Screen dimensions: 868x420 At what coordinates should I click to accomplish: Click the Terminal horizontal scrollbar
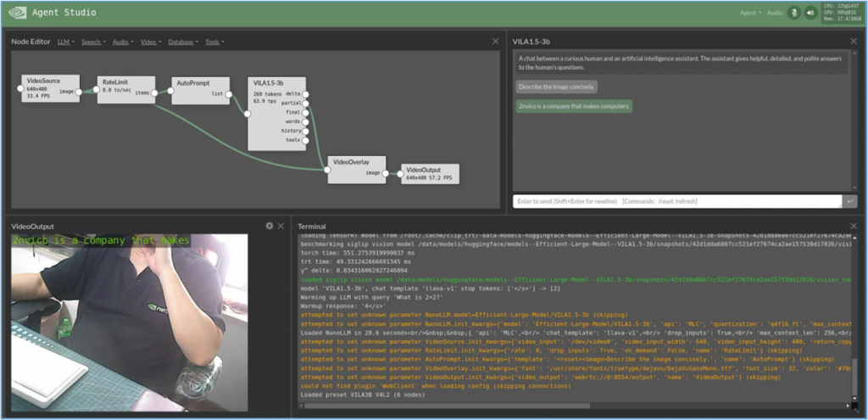[x=448, y=406]
